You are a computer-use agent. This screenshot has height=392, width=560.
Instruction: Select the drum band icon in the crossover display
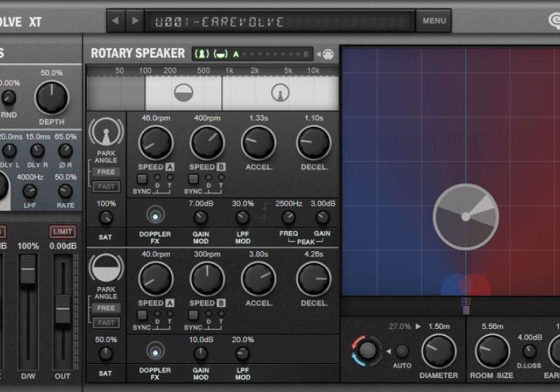click(x=183, y=93)
